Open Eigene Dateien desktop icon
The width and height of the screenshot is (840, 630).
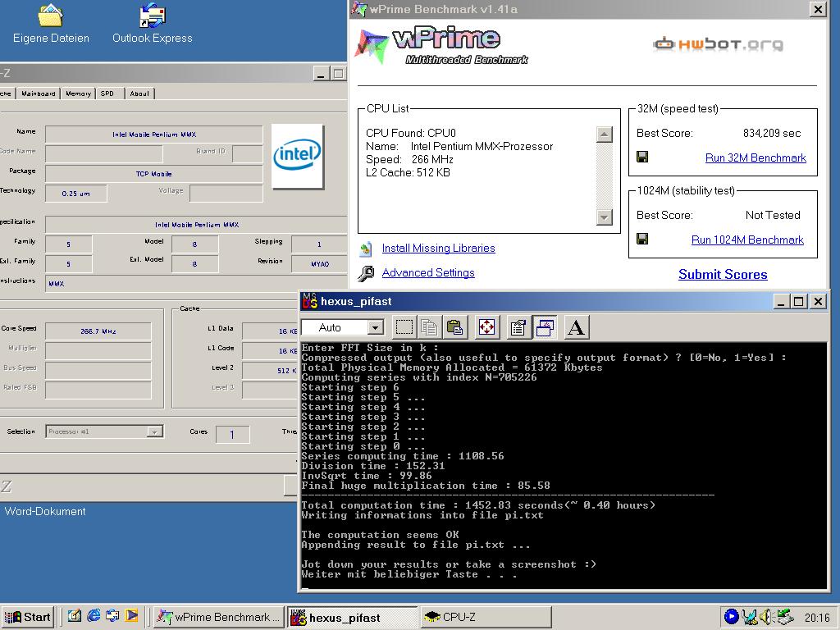[x=51, y=24]
